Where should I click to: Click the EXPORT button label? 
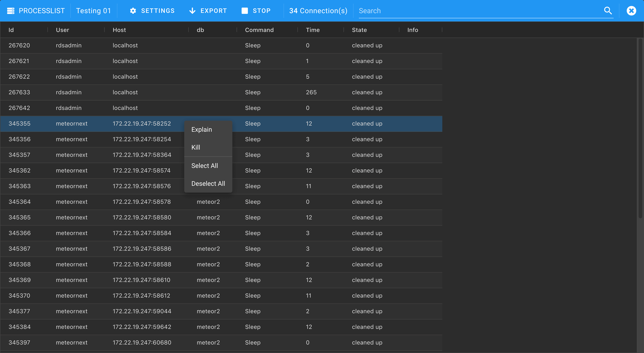pos(214,11)
